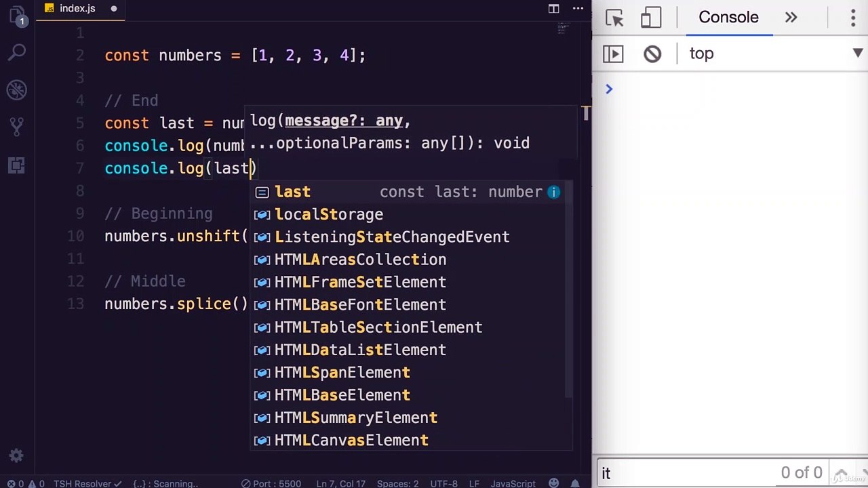
Task: Open the Explorer view in activity bar
Action: 17,16
